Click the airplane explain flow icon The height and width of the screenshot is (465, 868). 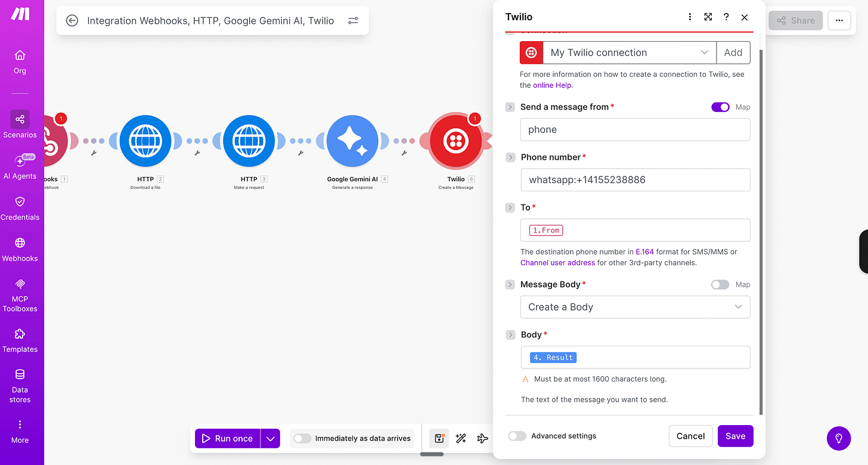pos(483,439)
